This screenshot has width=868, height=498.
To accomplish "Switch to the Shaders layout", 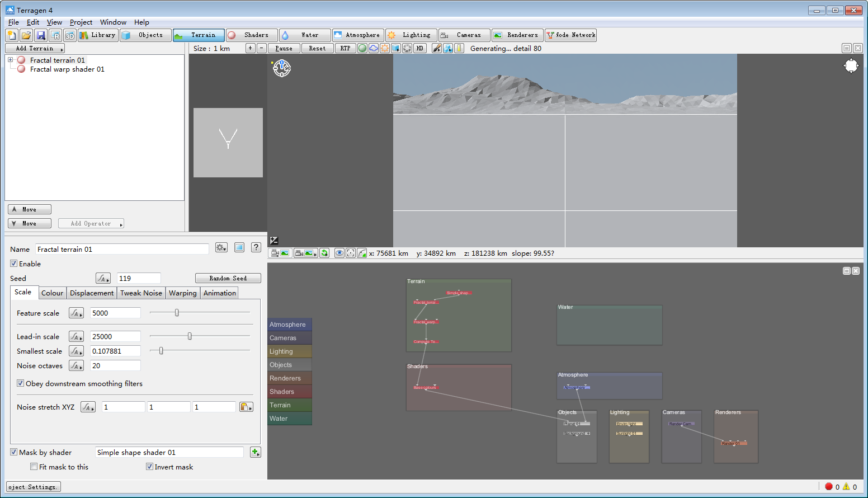I will coord(251,35).
